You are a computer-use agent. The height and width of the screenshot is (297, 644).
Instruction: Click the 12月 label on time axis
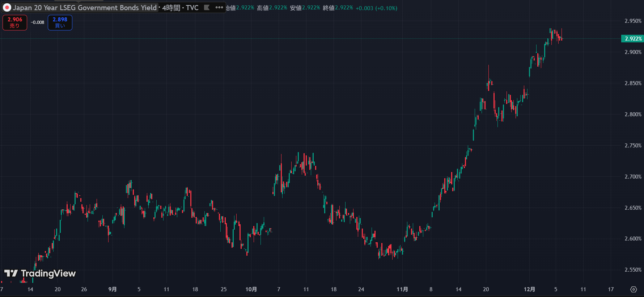pos(529,289)
